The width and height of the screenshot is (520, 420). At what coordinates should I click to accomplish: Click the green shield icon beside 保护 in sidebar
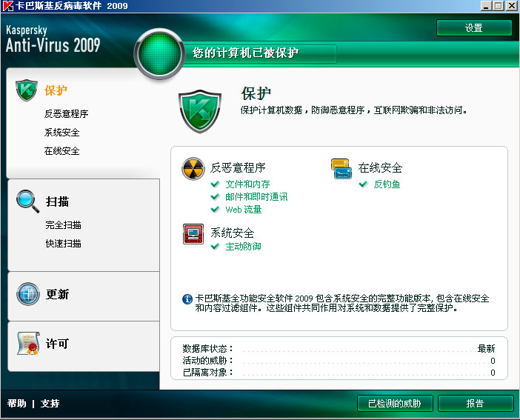(x=26, y=90)
